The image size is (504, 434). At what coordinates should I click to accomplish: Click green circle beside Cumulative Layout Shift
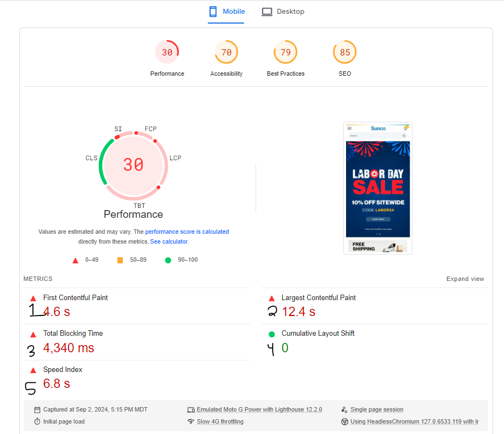coord(271,334)
